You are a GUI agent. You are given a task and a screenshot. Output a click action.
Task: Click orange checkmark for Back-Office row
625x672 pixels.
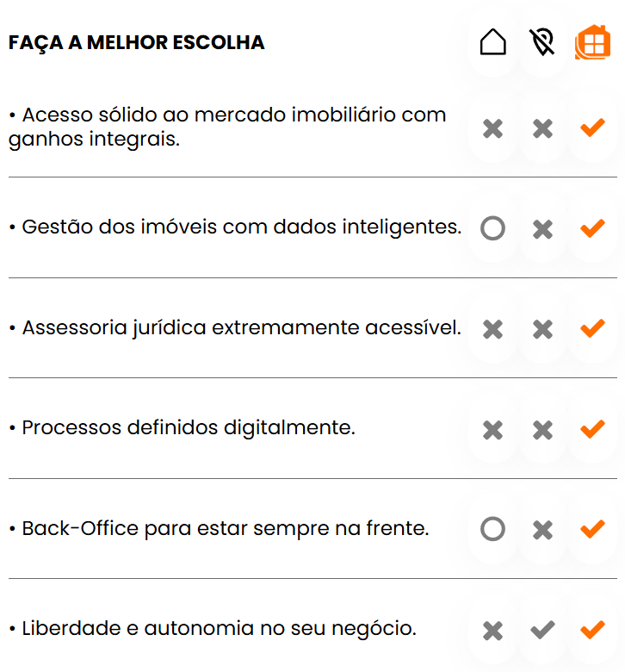click(592, 529)
